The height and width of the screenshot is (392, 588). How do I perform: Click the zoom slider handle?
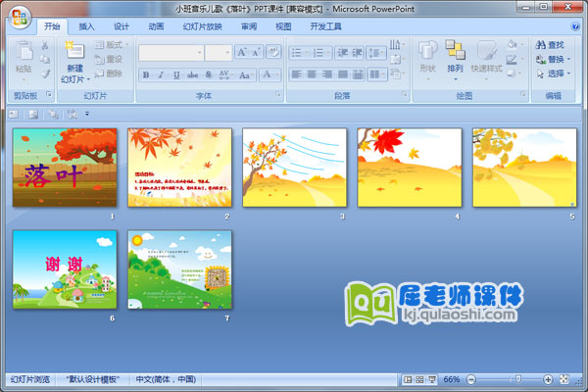[x=517, y=379]
